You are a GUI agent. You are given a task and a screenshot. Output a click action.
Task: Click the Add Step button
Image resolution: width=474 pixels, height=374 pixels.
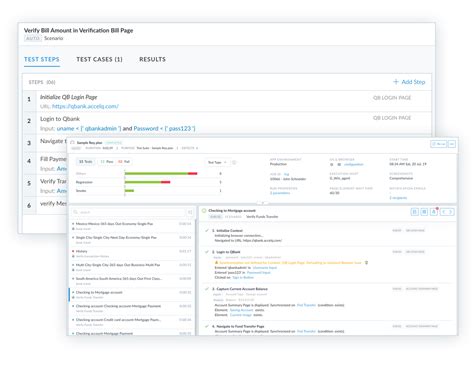tap(409, 82)
